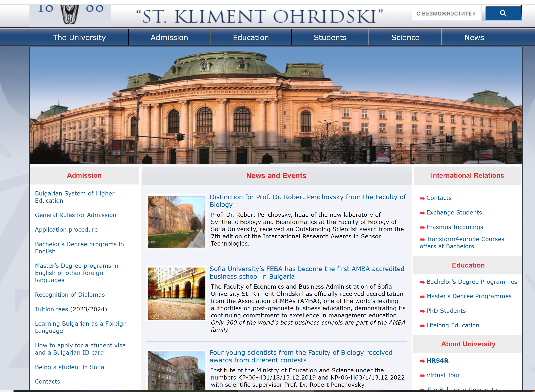This screenshot has height=392, width=535.
Task: Click the red arrow beside HRS4R
Action: 422,361
